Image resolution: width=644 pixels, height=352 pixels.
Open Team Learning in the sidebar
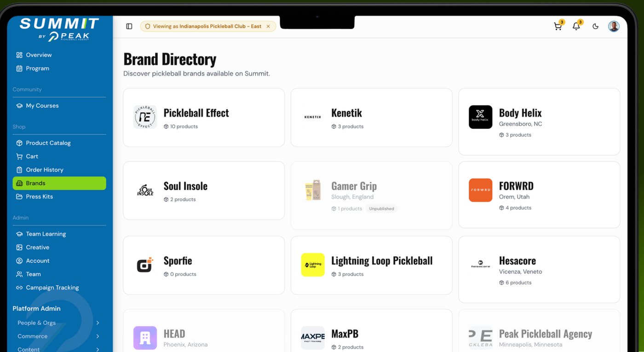(x=59, y=234)
